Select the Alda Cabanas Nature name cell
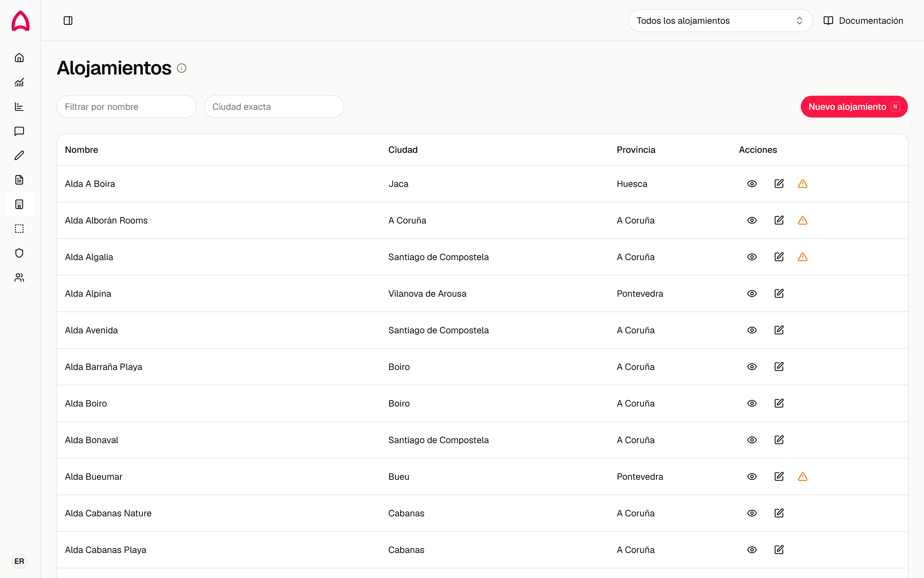 pos(108,513)
